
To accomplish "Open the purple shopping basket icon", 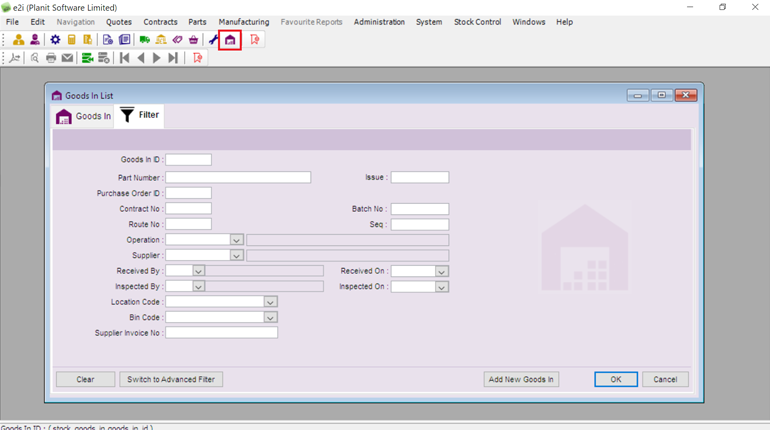I will coord(193,40).
